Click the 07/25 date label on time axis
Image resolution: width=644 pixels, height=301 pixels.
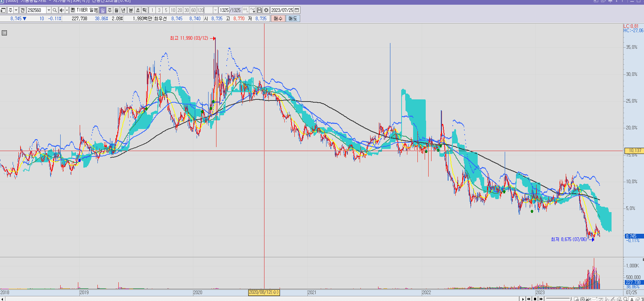631,292
